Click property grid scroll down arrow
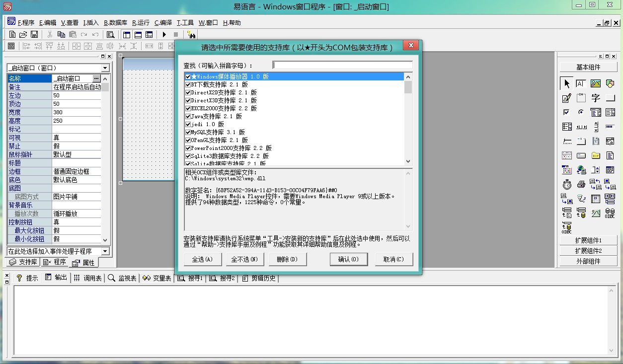The width and height of the screenshot is (623, 364). coord(105,239)
